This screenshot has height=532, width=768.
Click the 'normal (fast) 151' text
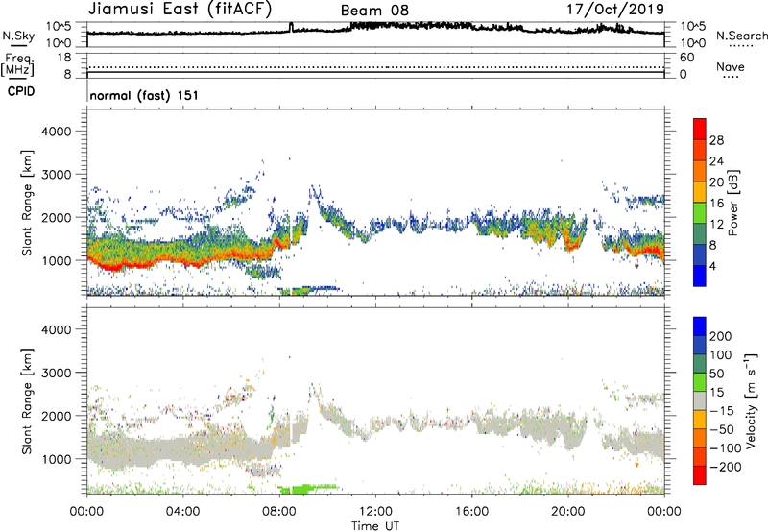tap(144, 95)
